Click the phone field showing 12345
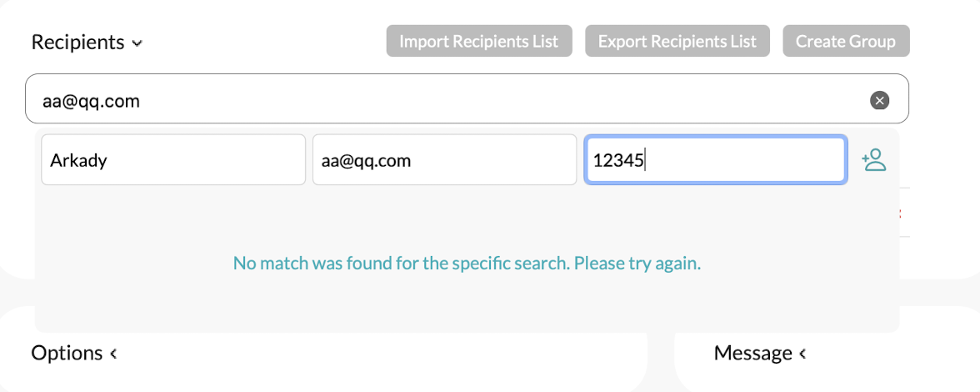 point(715,160)
